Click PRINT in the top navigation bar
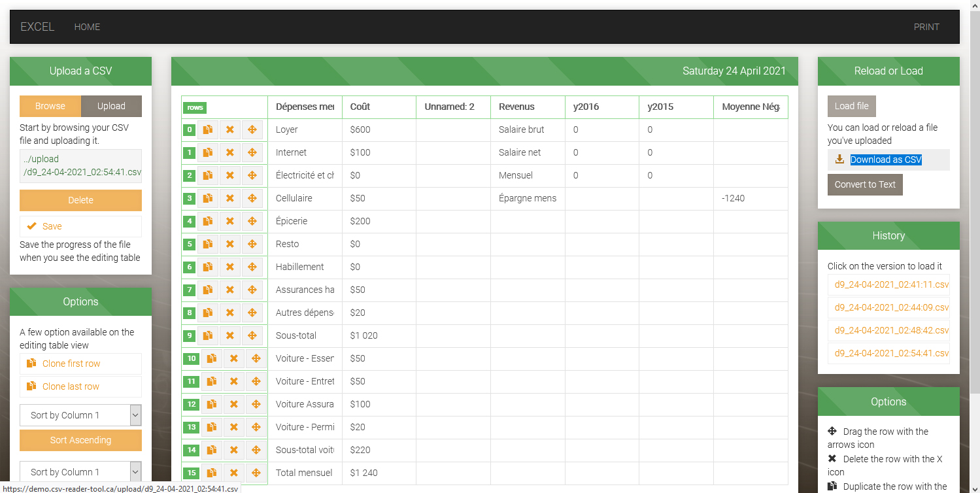This screenshot has height=493, width=980. click(926, 27)
